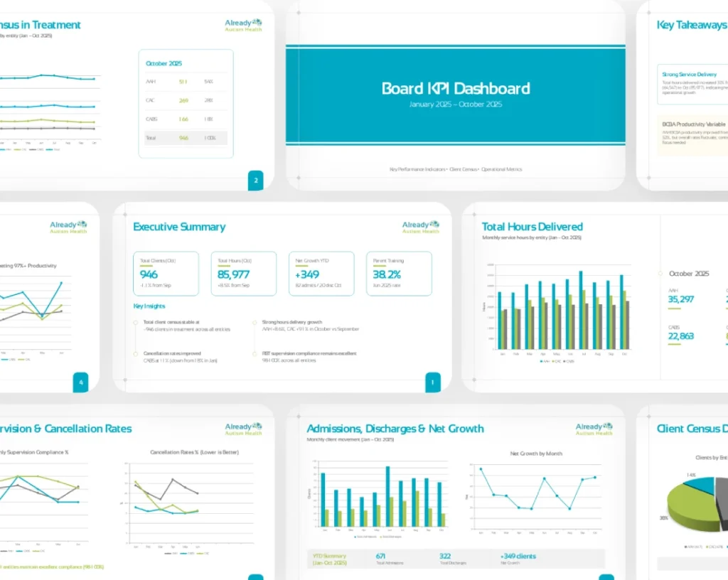The width and height of the screenshot is (728, 580).
Task: Click the YTD Summary (Jan-Oct 2025) label
Action: 329,559
